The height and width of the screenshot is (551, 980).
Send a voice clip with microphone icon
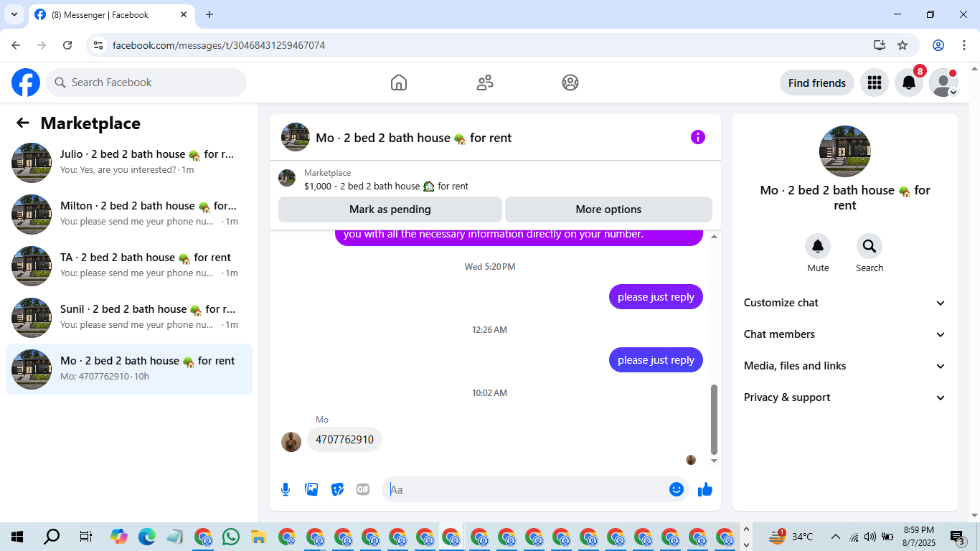(x=286, y=489)
